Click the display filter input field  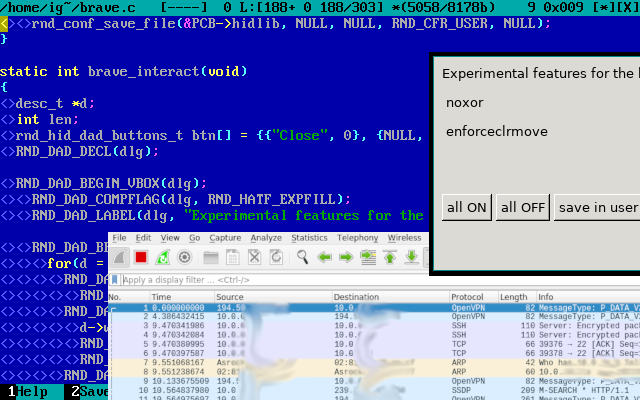[270, 280]
